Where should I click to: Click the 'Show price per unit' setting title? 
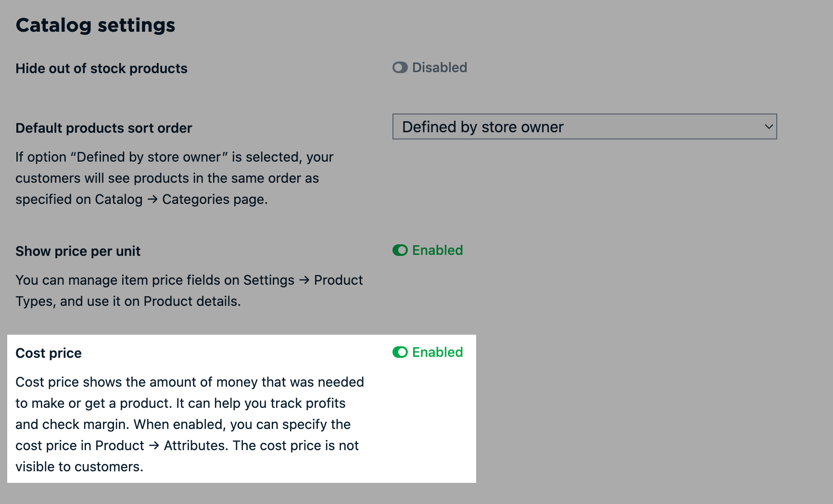(x=78, y=252)
